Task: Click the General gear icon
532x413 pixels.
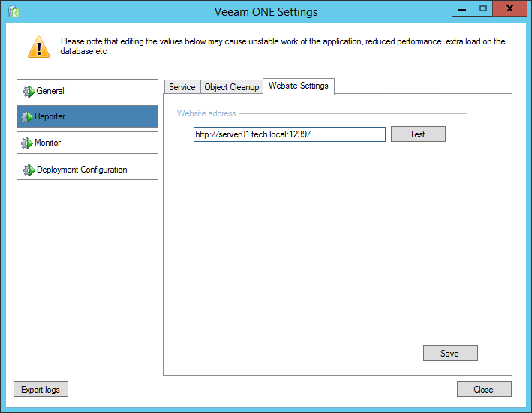Action: pyautogui.click(x=29, y=91)
